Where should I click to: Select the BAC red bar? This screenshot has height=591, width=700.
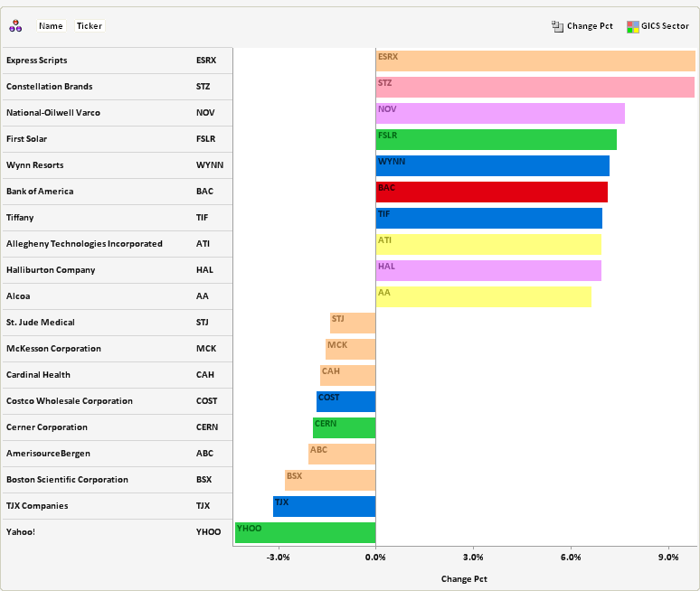click(x=491, y=192)
